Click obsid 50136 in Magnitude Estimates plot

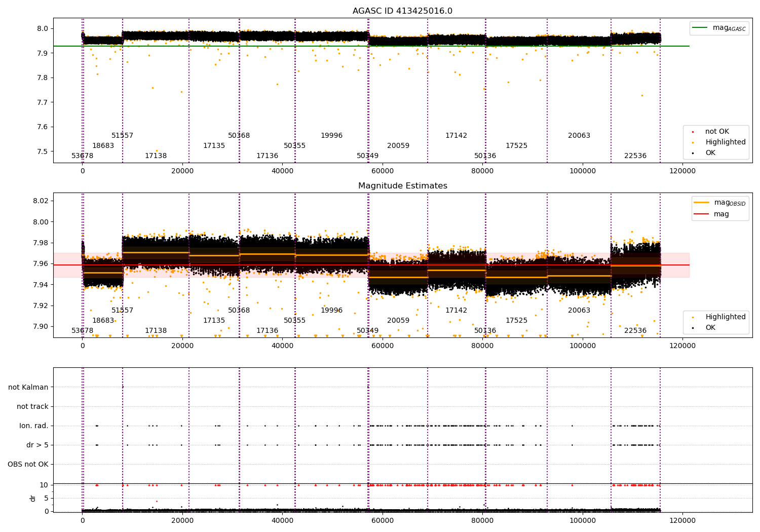[485, 331]
